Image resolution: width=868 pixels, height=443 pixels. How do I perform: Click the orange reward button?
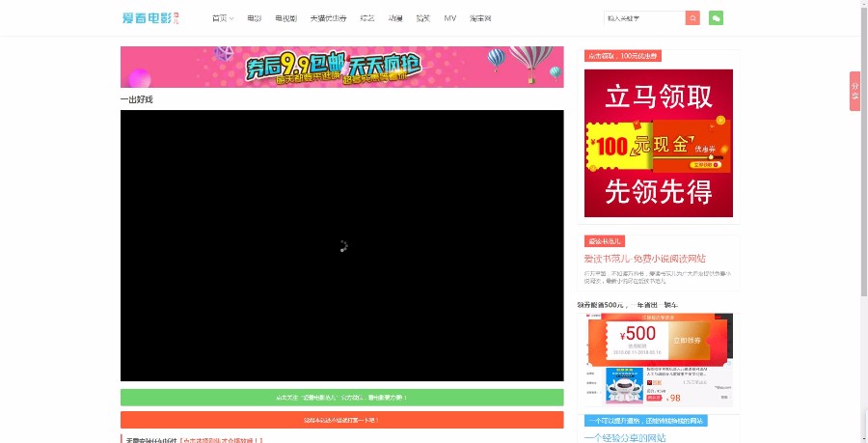[x=342, y=420]
